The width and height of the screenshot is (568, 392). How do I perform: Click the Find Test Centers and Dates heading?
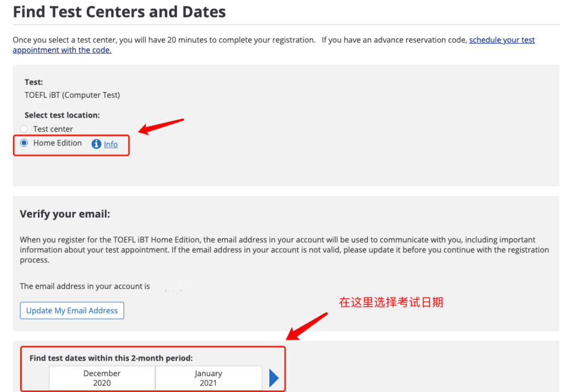click(x=119, y=12)
